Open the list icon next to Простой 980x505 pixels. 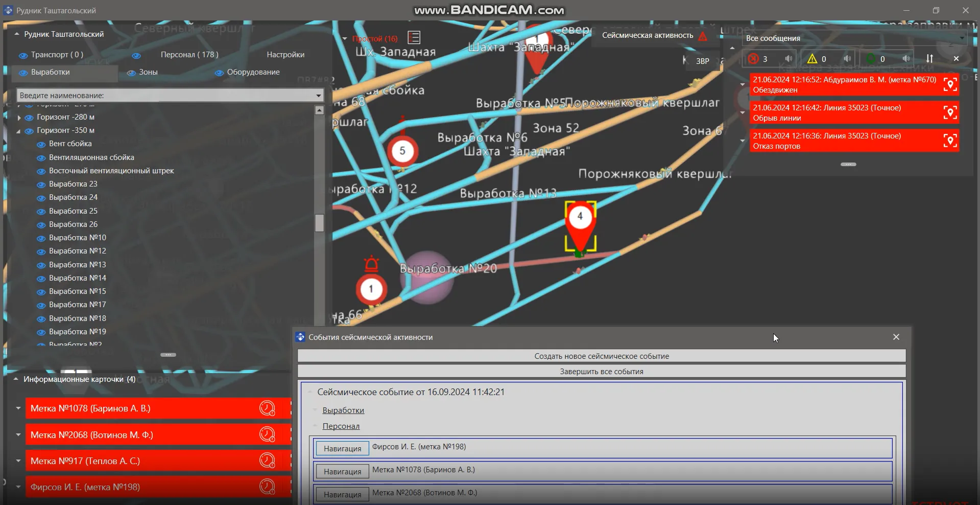coord(414,38)
